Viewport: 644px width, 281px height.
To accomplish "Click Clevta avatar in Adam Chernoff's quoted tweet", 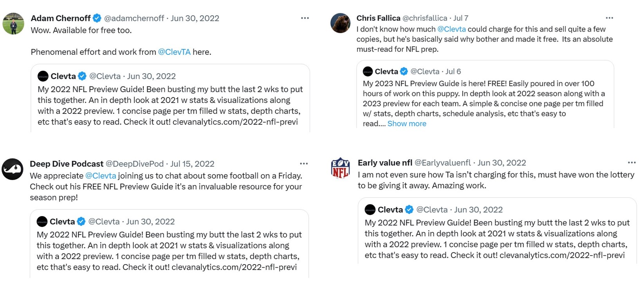I will [x=43, y=76].
